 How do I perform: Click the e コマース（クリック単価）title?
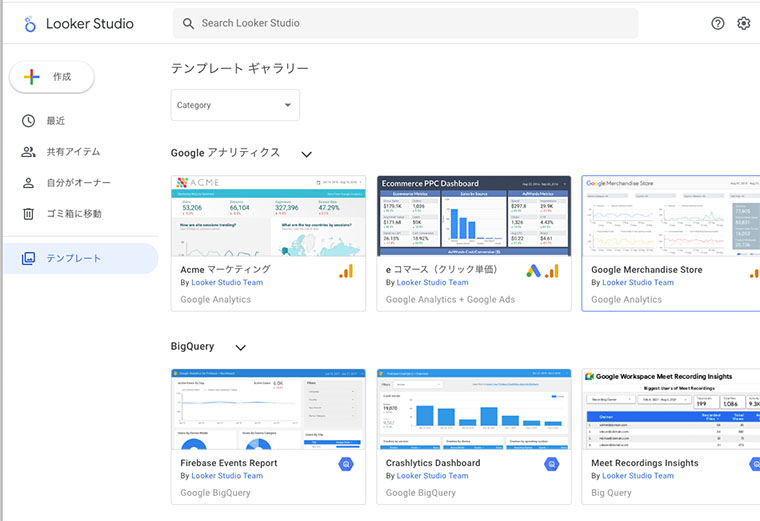coord(442,269)
